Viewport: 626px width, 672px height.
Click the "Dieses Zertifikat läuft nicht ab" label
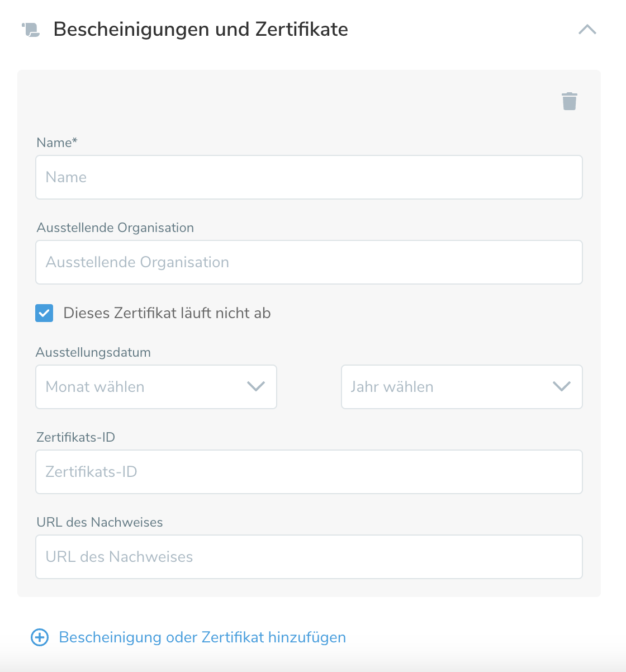[167, 313]
